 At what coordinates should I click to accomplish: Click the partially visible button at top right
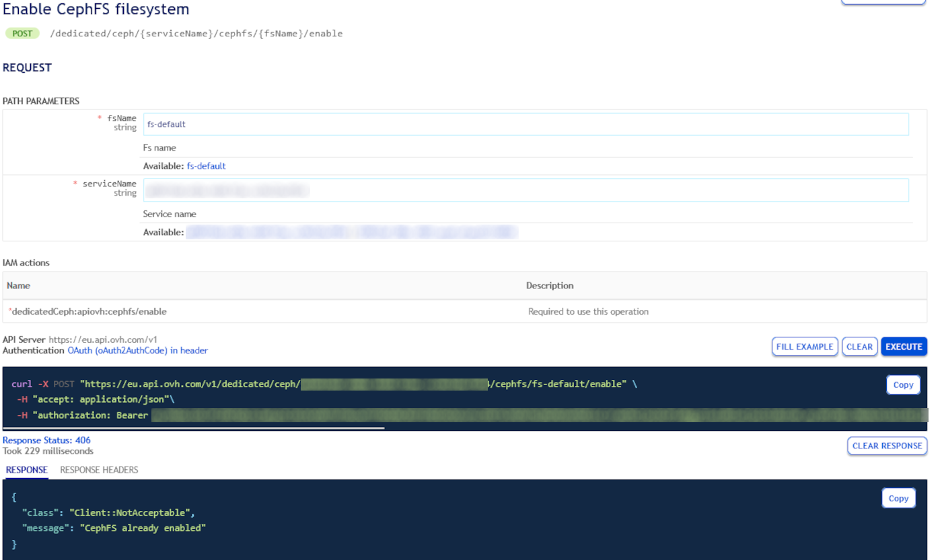[883, 2]
